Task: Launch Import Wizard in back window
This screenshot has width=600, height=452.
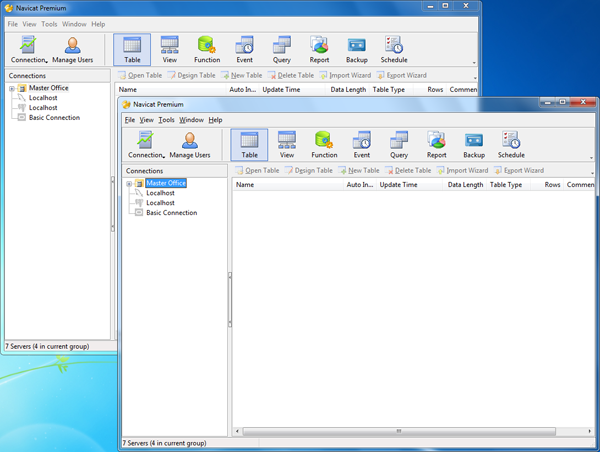Action: point(345,75)
